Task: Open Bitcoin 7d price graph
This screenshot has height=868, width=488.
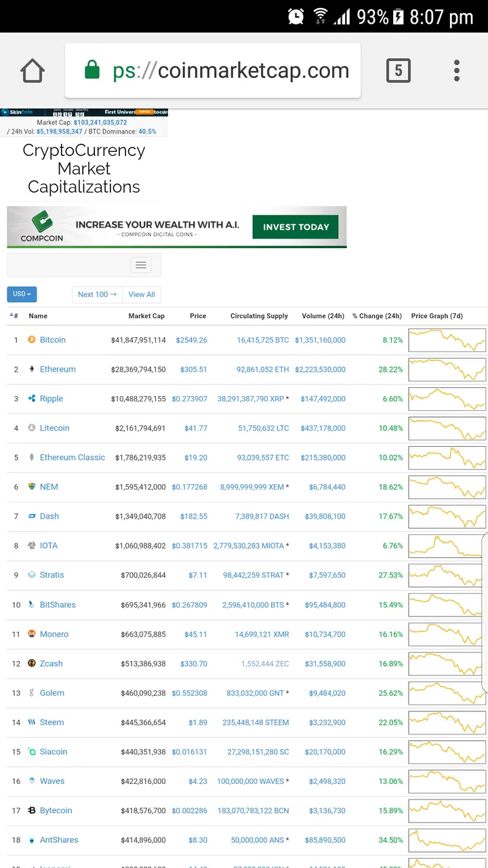Action: coord(447,340)
